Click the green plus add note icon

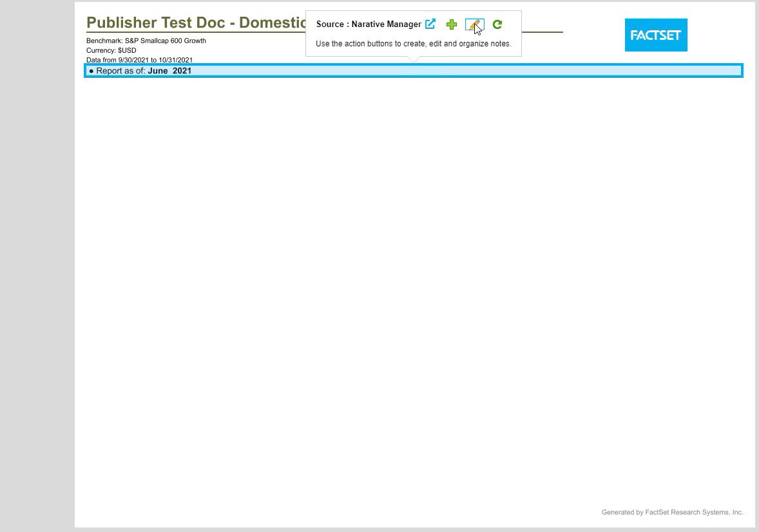452,24
